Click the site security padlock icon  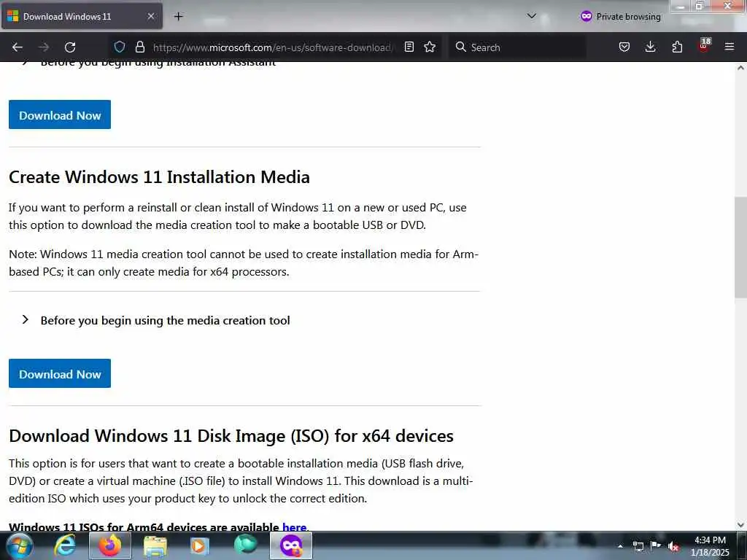[x=139, y=47]
